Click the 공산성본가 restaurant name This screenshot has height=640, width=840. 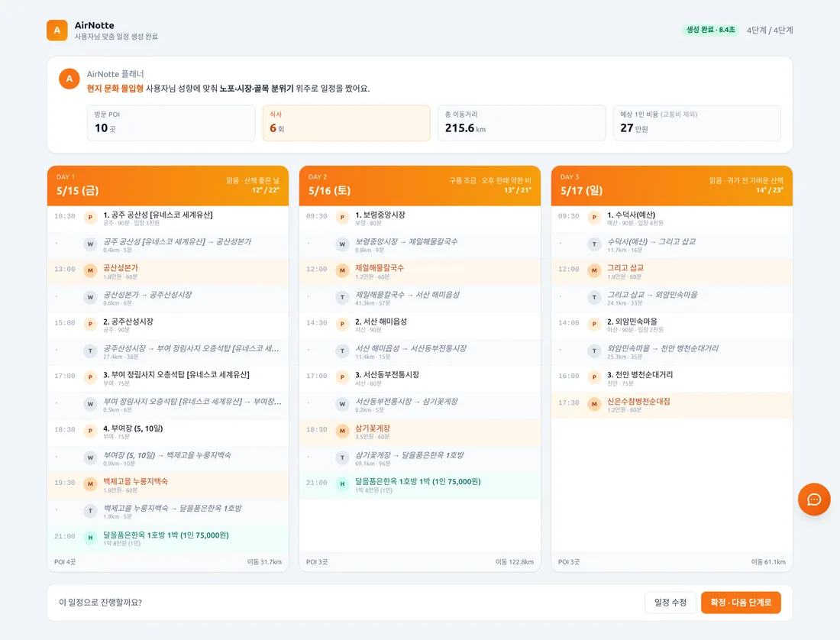(x=121, y=268)
